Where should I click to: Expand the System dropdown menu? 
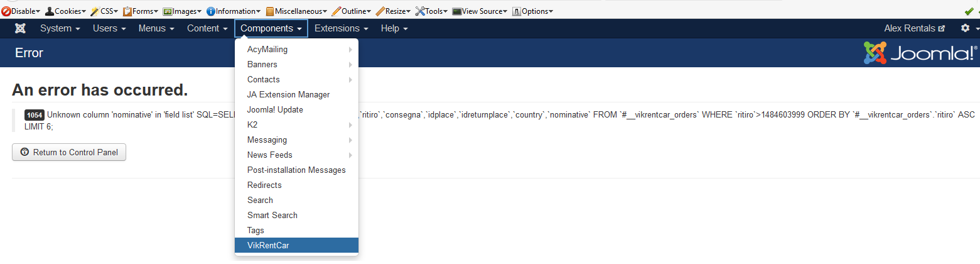pos(60,28)
